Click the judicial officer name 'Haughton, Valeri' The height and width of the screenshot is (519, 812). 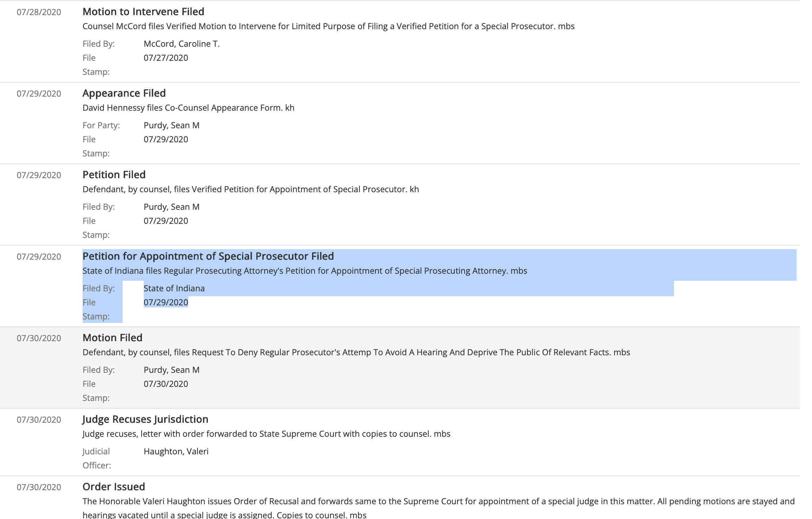176,451
